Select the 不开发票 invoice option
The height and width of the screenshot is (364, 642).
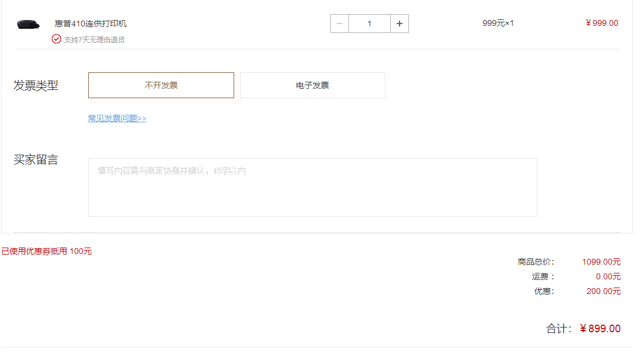[x=161, y=85]
